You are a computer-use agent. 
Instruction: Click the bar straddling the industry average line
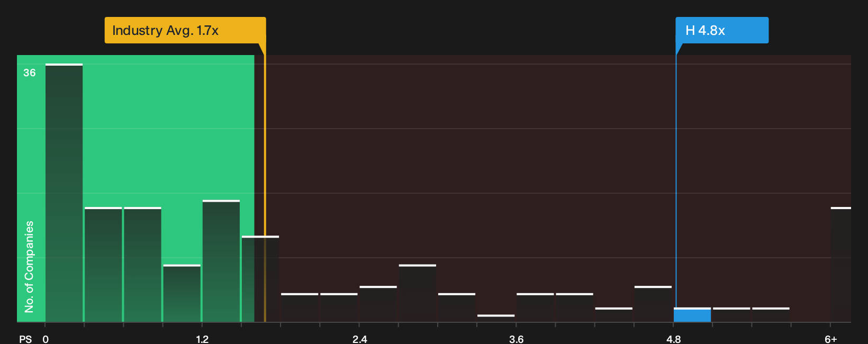coord(260,279)
